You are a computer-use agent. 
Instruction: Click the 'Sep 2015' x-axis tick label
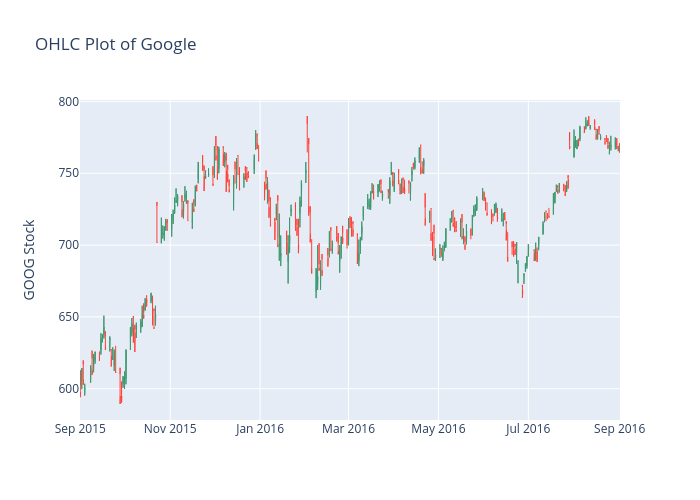pos(81,429)
